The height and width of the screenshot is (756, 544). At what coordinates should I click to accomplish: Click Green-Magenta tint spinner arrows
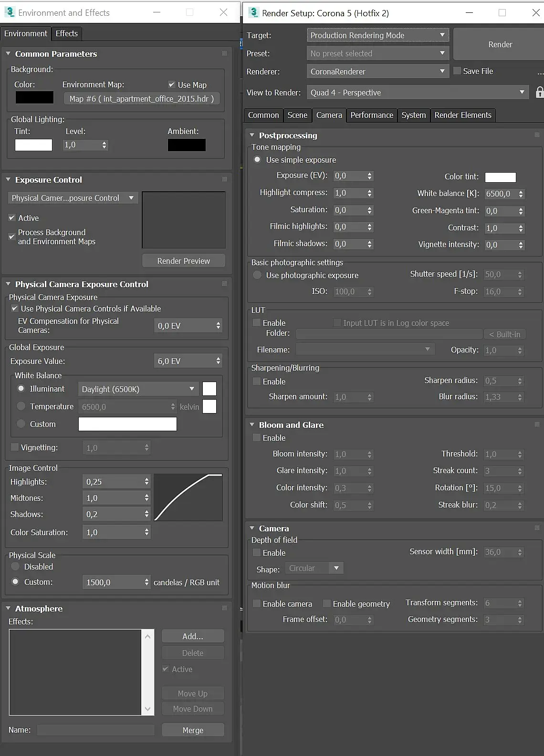521,211
